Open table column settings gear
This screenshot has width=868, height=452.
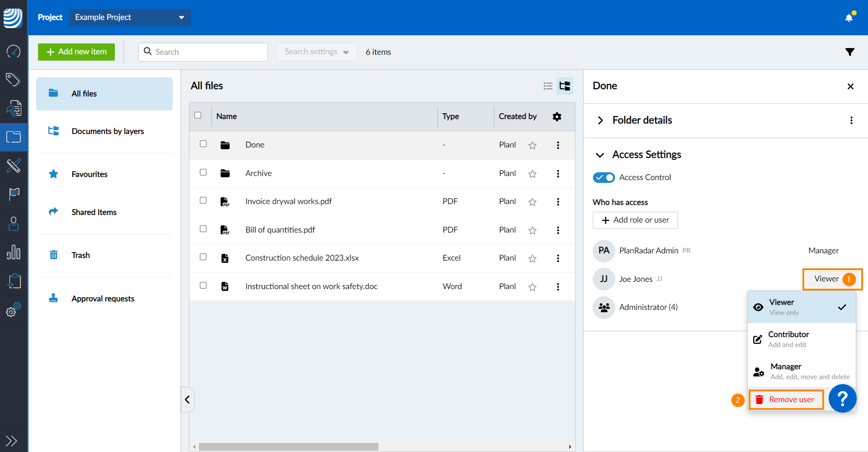557,117
